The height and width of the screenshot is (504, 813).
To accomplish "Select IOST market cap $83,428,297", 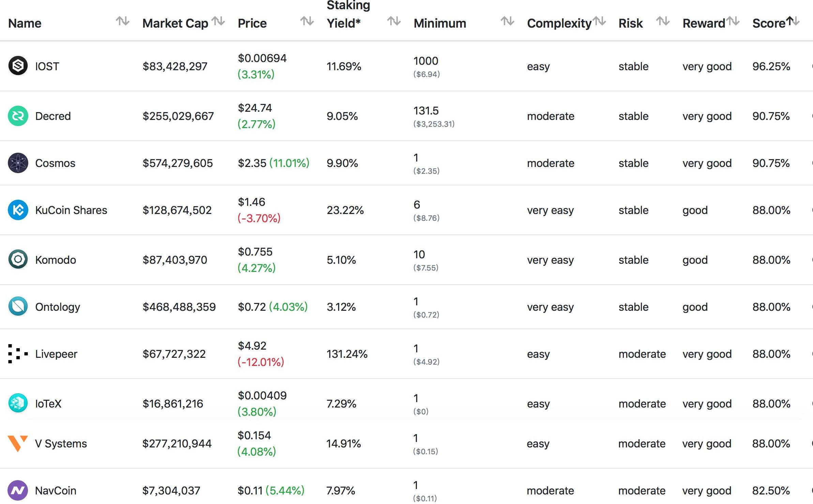I will 175,66.
